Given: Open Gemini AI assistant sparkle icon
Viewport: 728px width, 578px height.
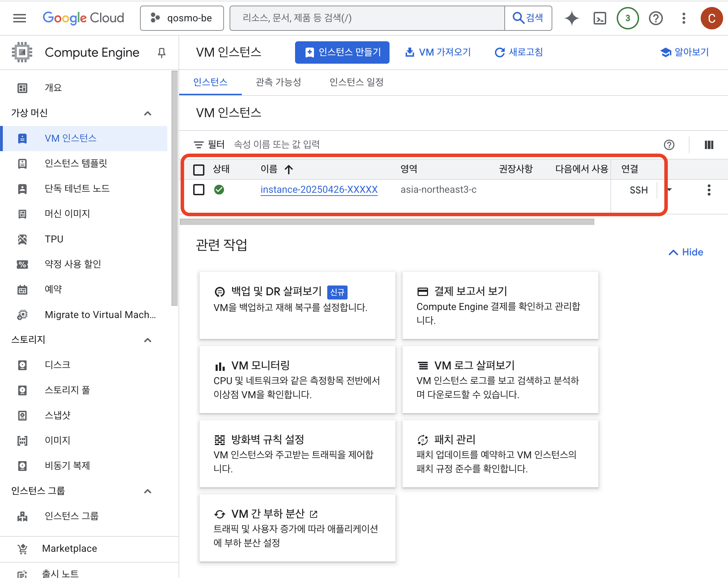Looking at the screenshot, I should pos(572,18).
